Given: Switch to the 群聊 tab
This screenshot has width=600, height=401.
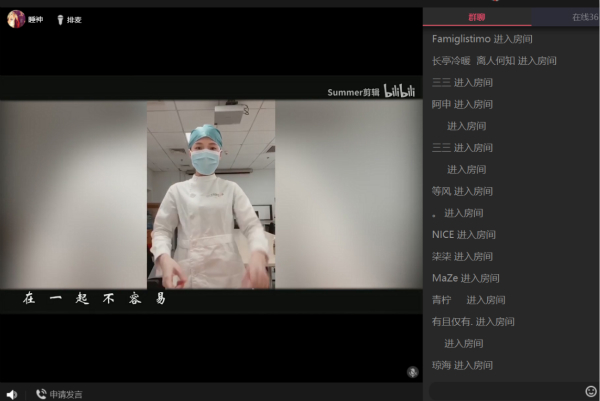Looking at the screenshot, I should pos(477,17).
